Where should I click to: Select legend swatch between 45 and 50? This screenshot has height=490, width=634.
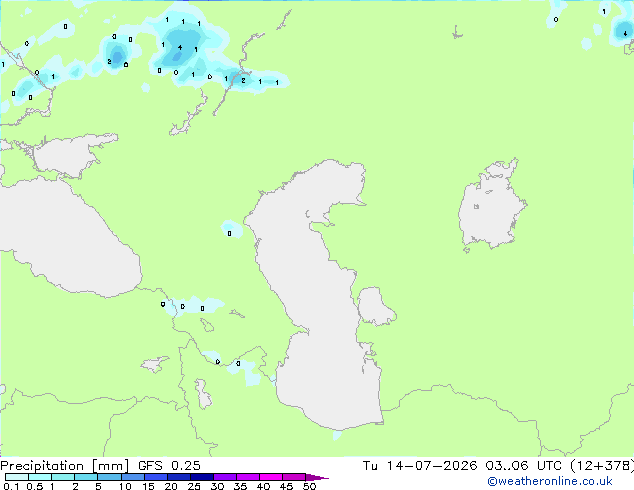[294, 477]
